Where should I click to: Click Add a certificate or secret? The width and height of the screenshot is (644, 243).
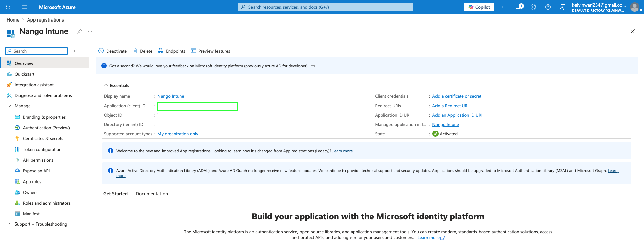(x=457, y=96)
